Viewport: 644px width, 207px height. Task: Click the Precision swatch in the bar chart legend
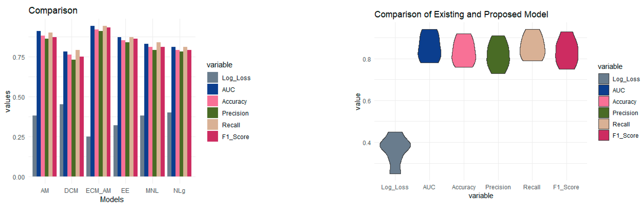coord(213,113)
